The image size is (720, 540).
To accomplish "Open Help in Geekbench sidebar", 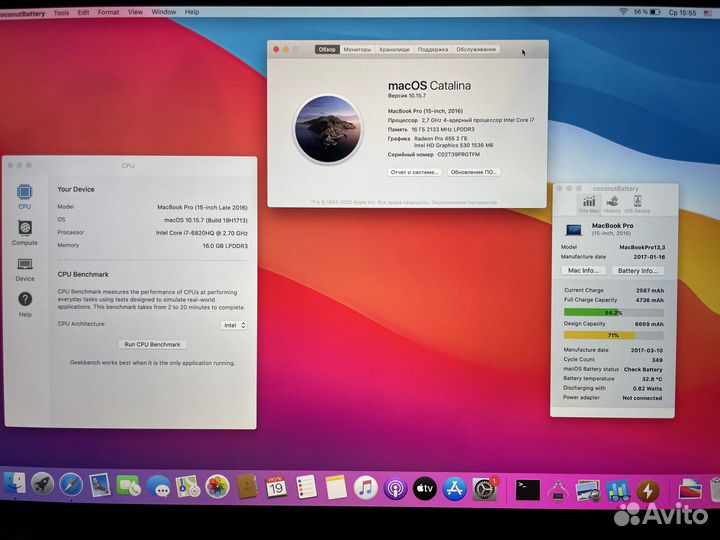I will coord(25,304).
